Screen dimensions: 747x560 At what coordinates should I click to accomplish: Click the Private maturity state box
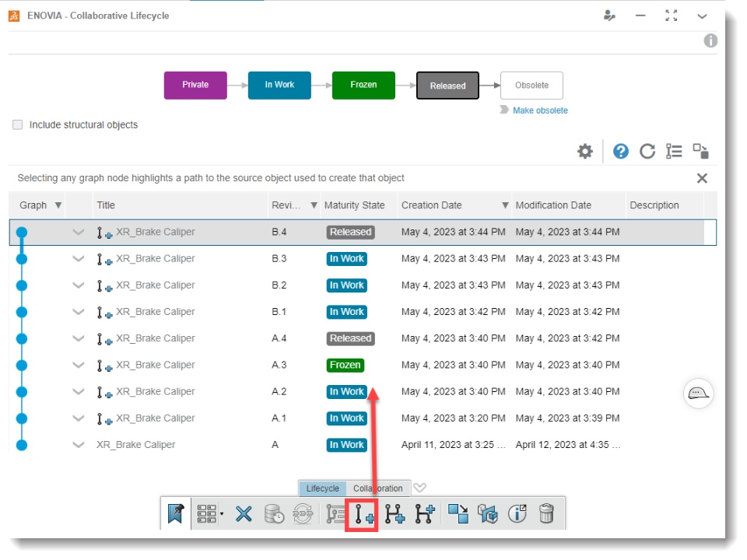[x=195, y=86]
